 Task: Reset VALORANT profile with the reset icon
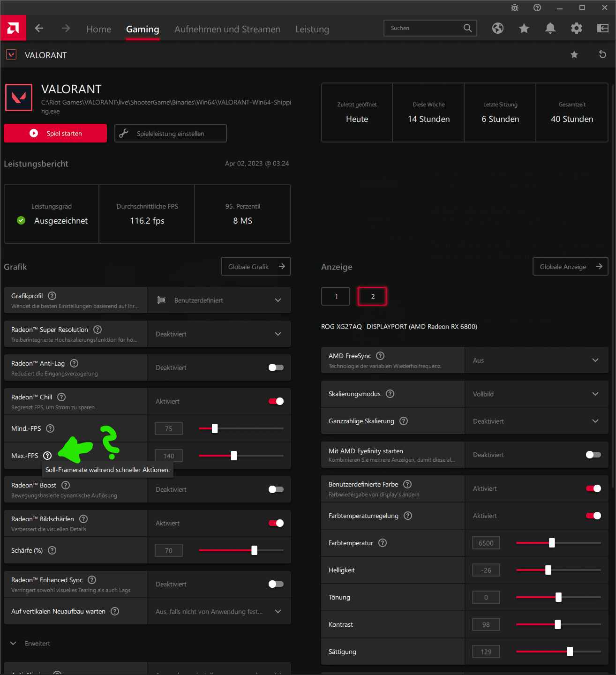[603, 55]
